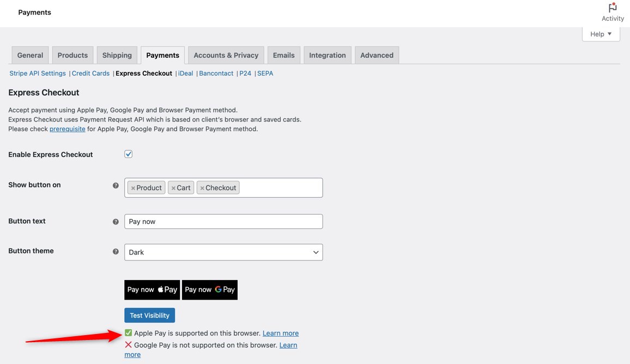Switch to the Shipping tab
This screenshot has width=630, height=364.
(117, 55)
